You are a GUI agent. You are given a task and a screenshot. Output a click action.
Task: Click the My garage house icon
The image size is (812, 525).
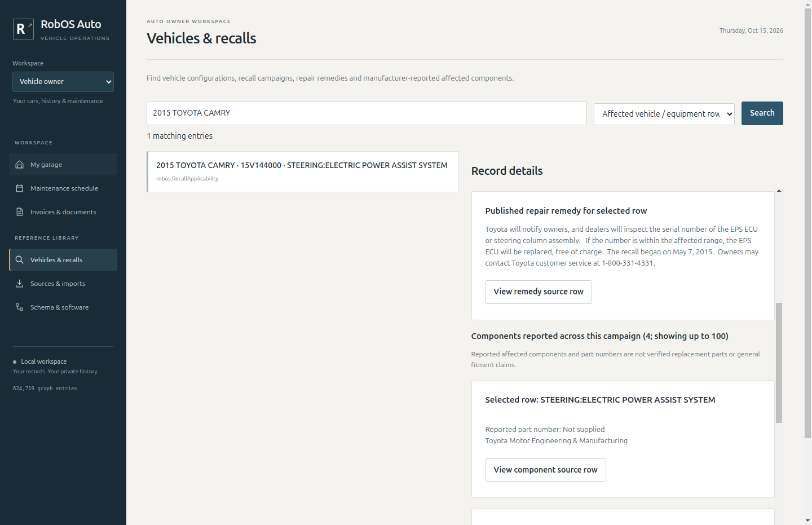[x=19, y=165]
